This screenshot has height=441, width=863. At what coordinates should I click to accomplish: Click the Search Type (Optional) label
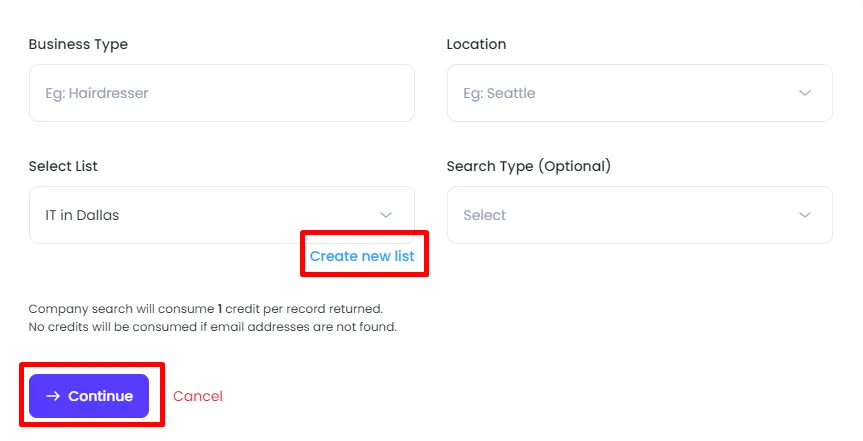pyautogui.click(x=528, y=166)
